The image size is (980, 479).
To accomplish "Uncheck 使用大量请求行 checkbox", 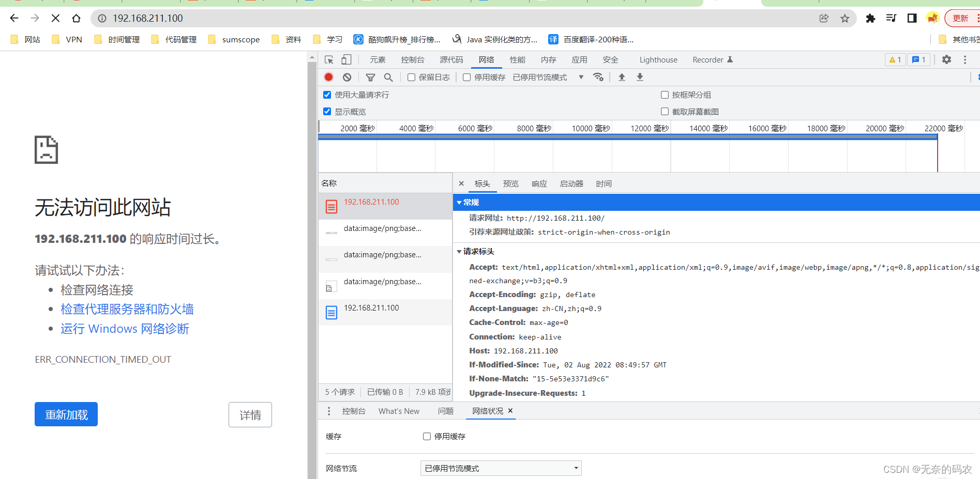I will 327,95.
